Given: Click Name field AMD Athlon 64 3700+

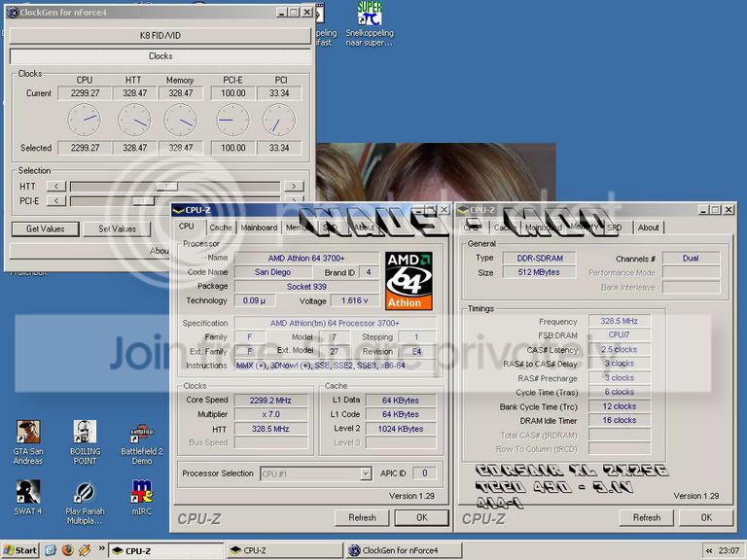Looking at the screenshot, I should [306, 258].
